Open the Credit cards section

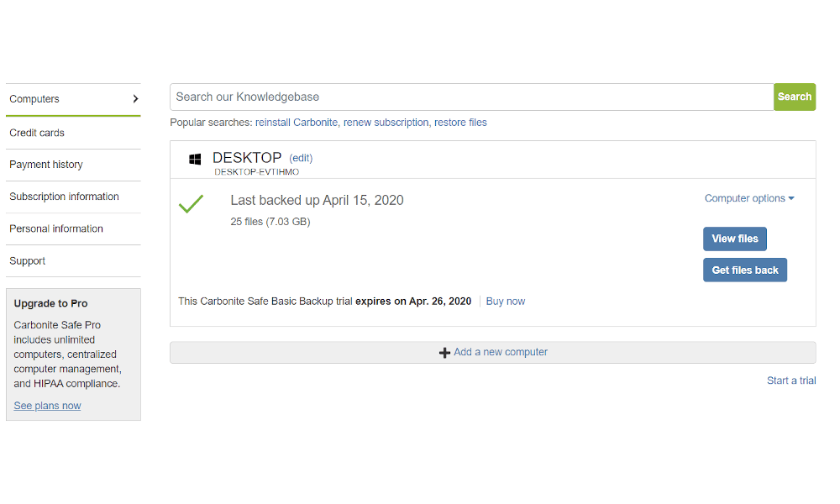tap(73, 133)
